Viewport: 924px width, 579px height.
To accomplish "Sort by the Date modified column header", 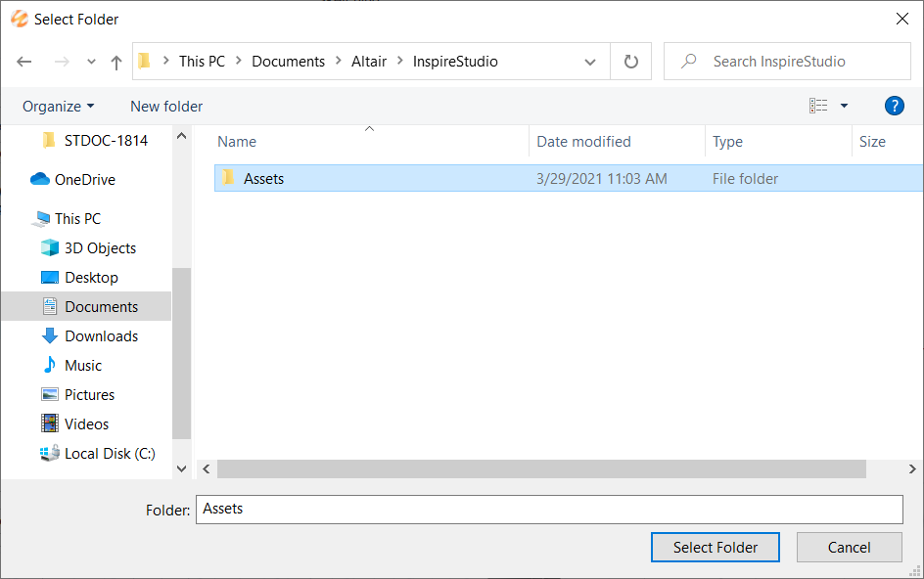I will 584,142.
